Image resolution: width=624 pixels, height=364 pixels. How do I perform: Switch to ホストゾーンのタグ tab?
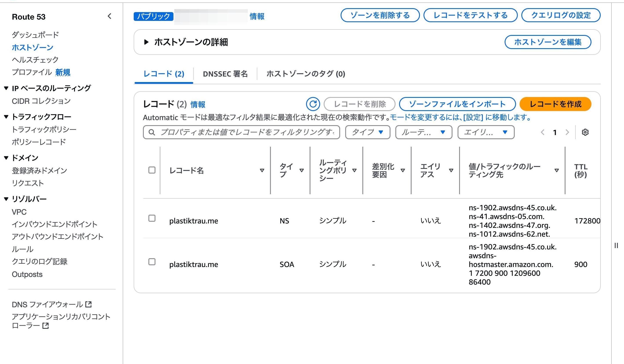(x=306, y=74)
